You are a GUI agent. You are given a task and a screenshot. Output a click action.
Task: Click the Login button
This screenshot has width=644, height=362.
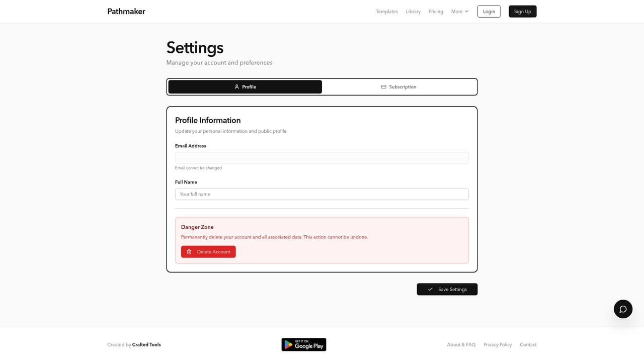click(489, 12)
